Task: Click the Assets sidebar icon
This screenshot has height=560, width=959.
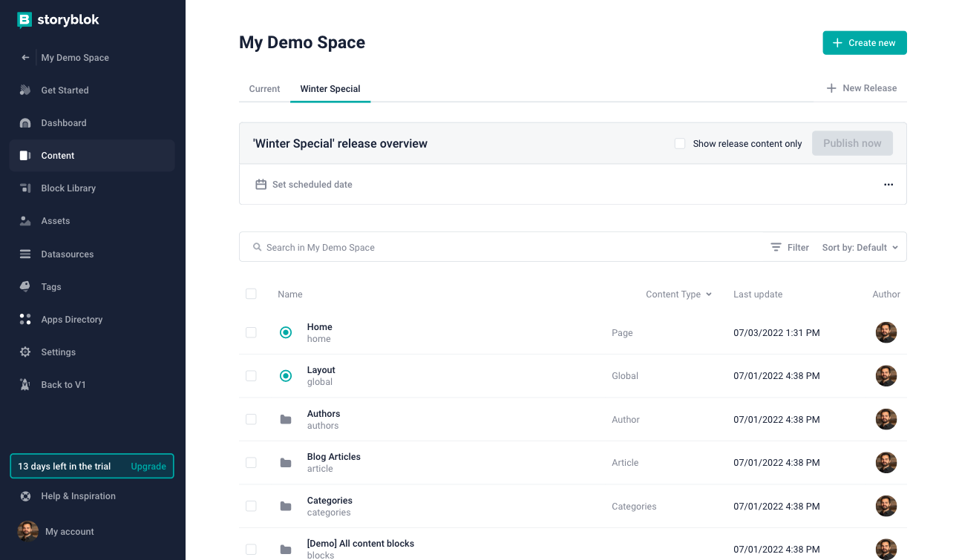Action: 25,220
